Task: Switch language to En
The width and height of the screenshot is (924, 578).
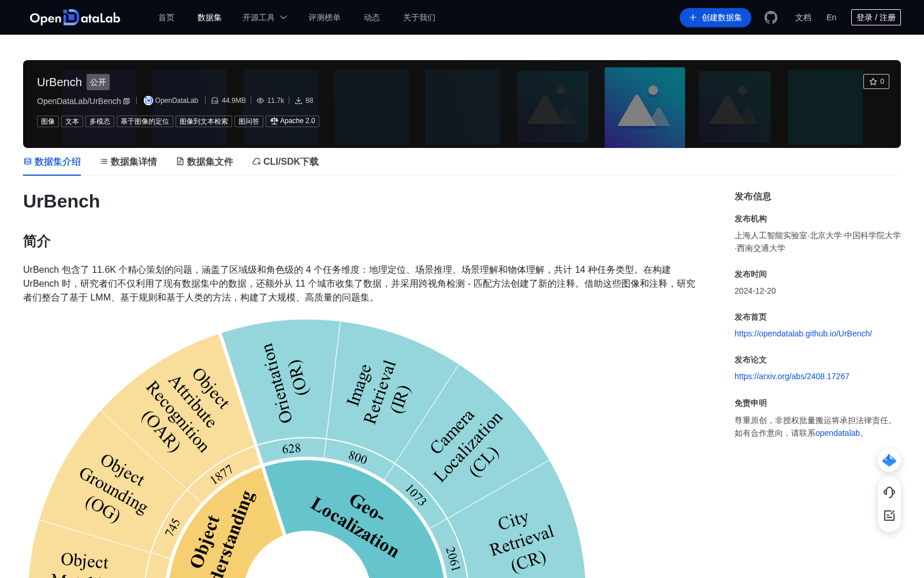Action: click(831, 17)
